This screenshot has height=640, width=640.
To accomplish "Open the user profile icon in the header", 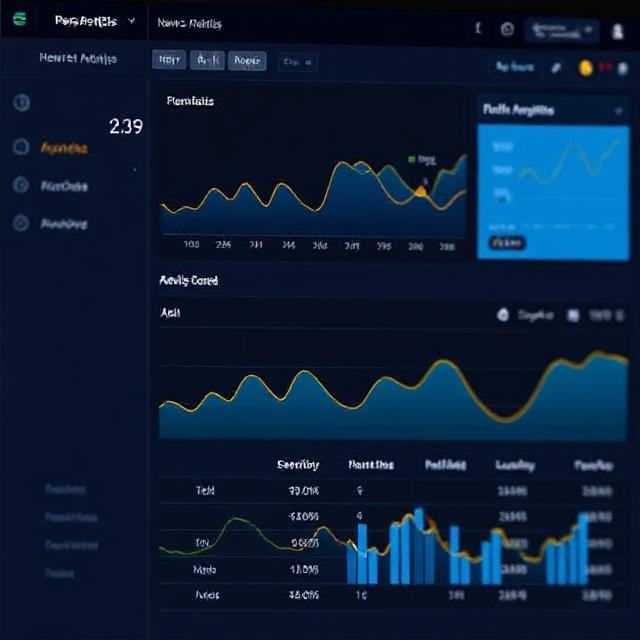I will pyautogui.click(x=617, y=31).
